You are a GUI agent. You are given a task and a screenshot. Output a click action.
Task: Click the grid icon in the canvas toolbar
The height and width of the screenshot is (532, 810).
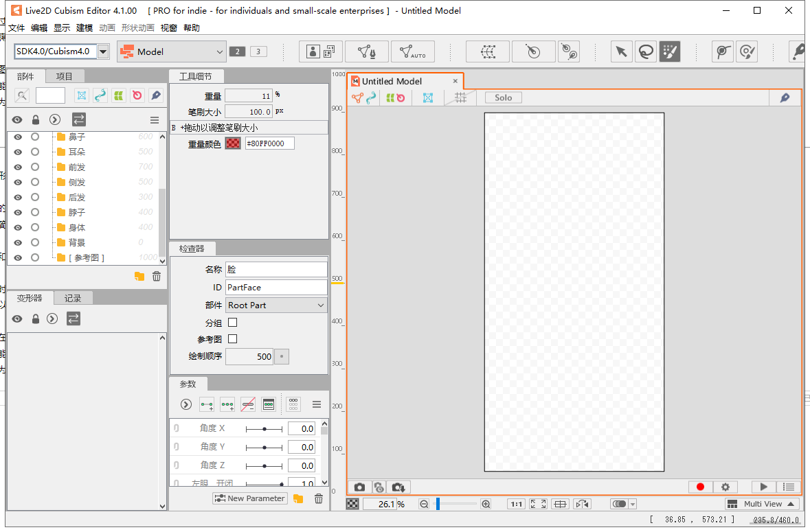[460, 97]
